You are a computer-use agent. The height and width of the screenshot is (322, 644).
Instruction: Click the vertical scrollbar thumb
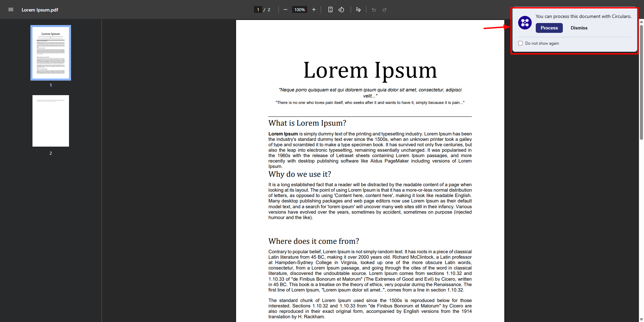641,81
